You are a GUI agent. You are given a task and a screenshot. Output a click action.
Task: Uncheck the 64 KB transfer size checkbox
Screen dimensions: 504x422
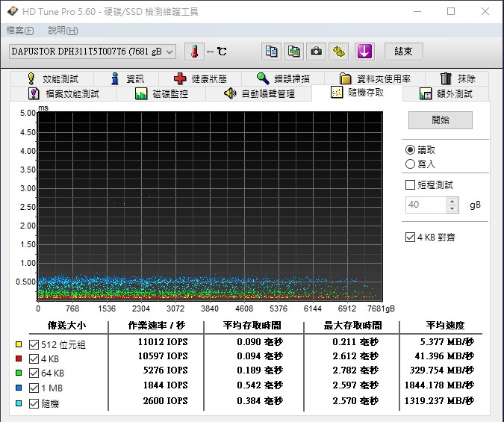coord(34,373)
